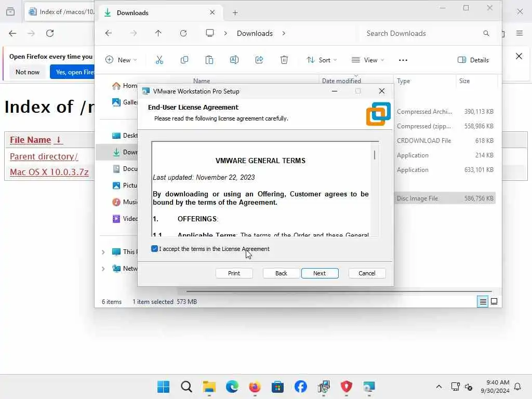
Task: Click the Cut scissors icon
Action: [x=159, y=60]
